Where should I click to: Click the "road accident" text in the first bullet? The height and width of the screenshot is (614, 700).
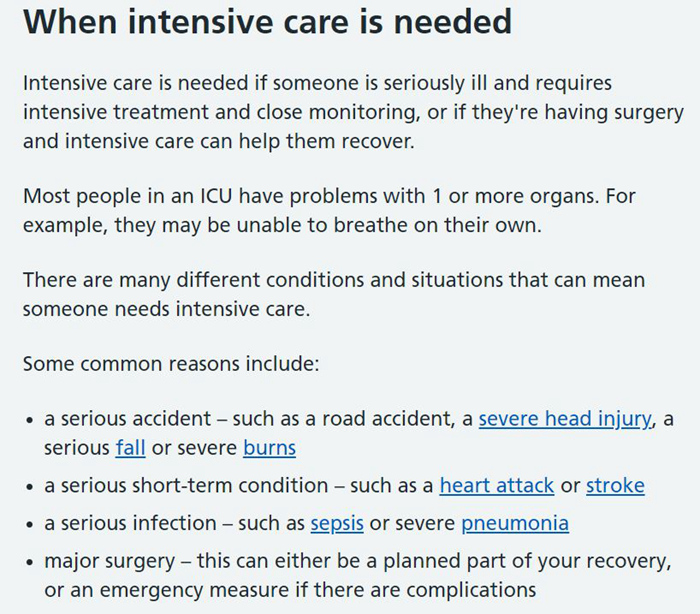[x=375, y=419]
